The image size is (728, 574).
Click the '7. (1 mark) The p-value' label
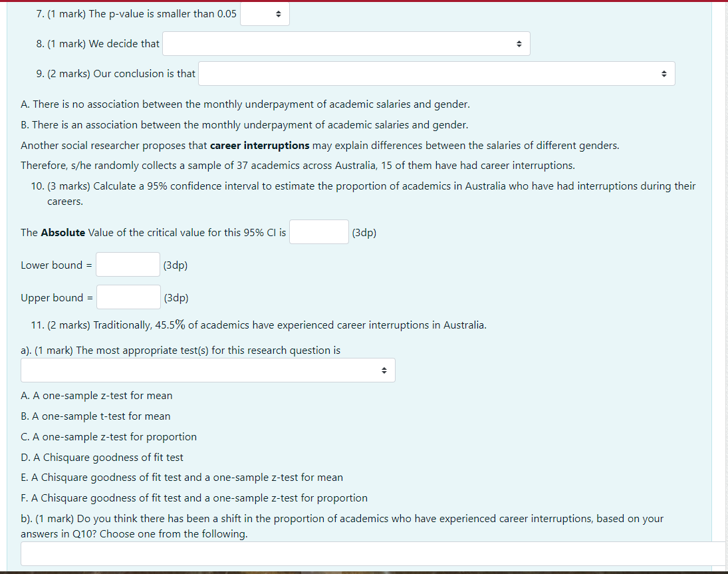pos(136,14)
